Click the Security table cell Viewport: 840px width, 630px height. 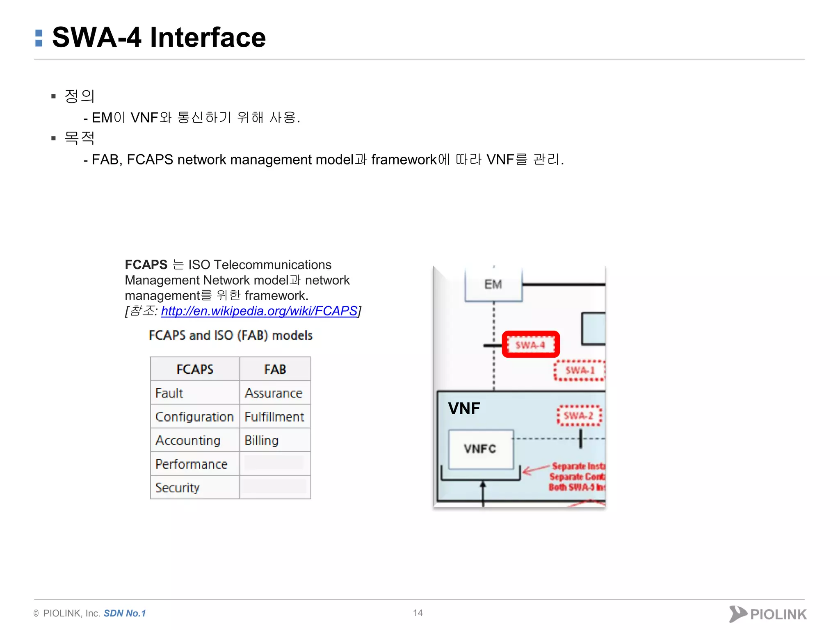point(195,487)
